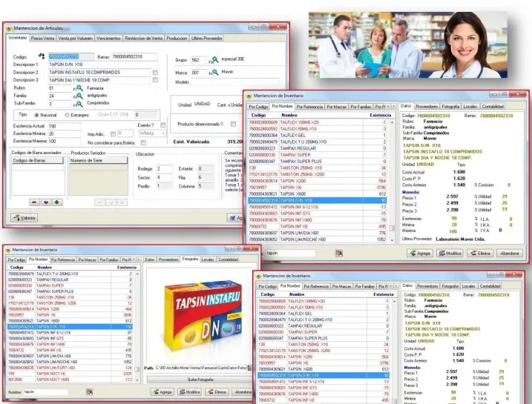Click tab scroll-right arrow in upper-right Inventario window
This screenshot has height=404, width=532.
393,107
